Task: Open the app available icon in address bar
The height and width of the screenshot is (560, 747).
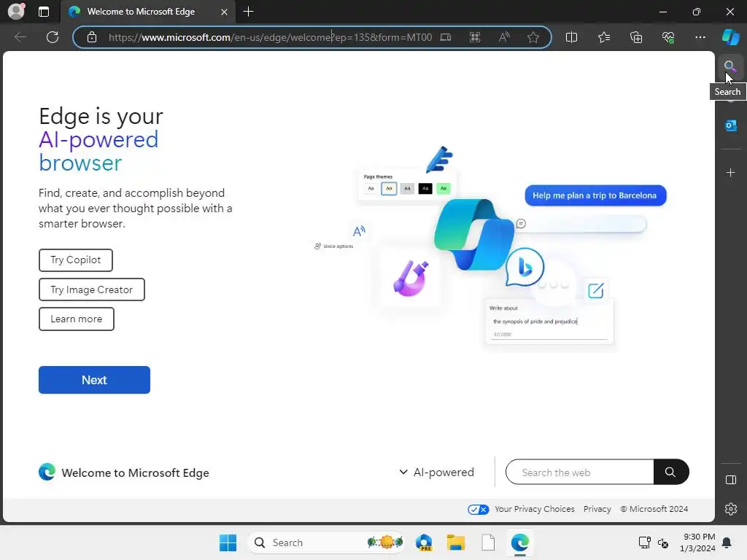Action: click(x=446, y=37)
